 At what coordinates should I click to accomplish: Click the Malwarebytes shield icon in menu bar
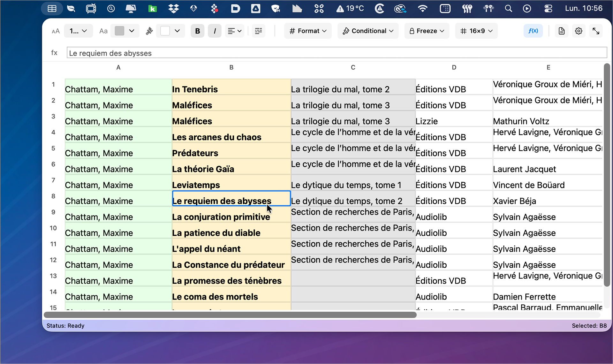coord(276,9)
